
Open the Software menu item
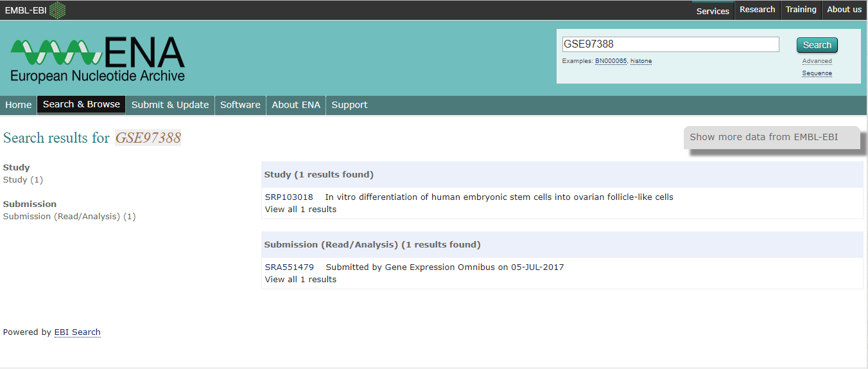[x=240, y=105]
